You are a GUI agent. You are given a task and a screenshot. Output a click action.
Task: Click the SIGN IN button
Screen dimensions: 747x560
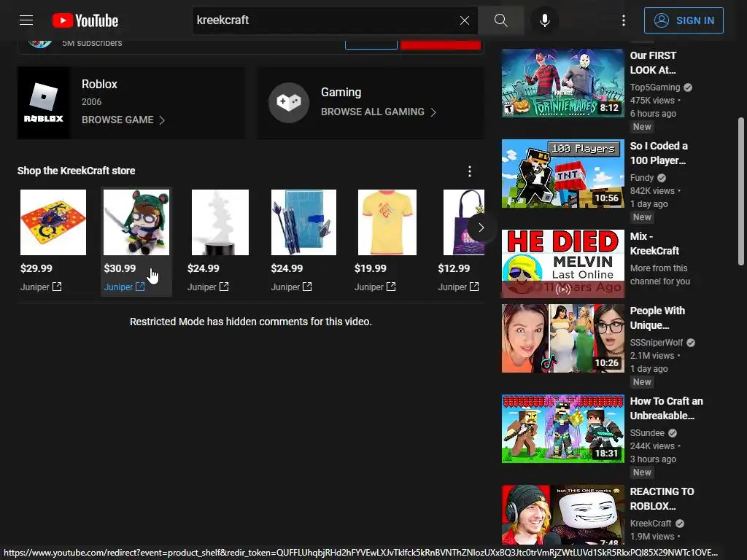[683, 20]
